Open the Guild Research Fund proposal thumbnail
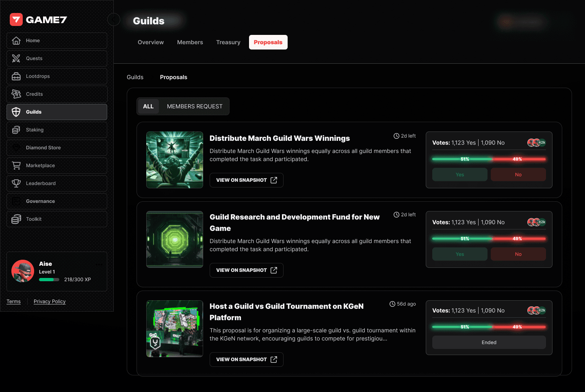 pos(175,239)
